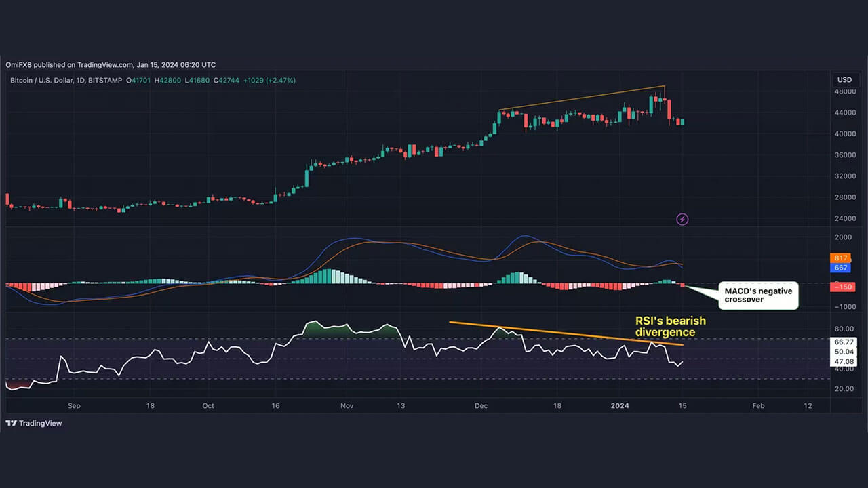Click the purple lightning bolt quick-action icon
This screenshot has height=488, width=868.
pos(682,219)
